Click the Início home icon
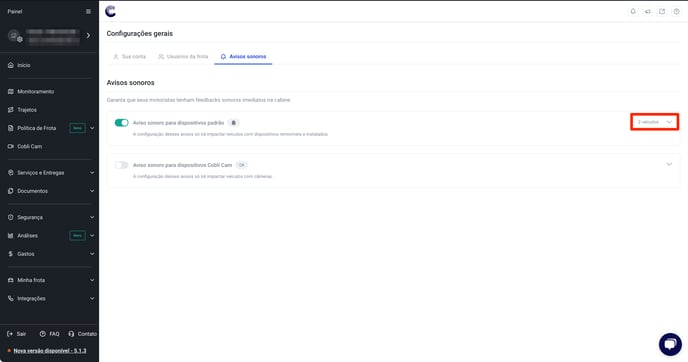 11,65
